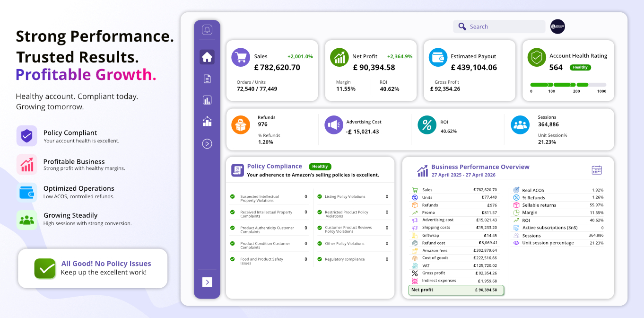Open the user profile avatar
Screen dimensions: 644x318
[557, 26]
